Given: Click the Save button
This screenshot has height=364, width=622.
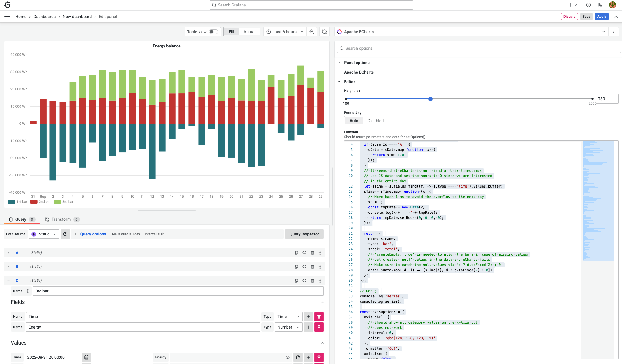Looking at the screenshot, I should coord(586,17).
